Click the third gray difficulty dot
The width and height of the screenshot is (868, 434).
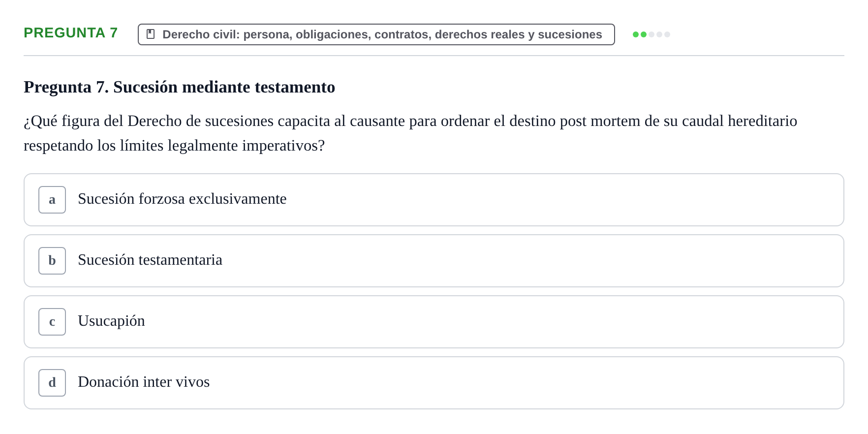click(x=651, y=34)
